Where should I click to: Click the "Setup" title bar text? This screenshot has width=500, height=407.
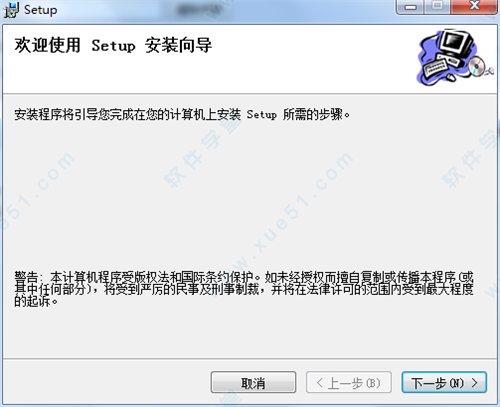pyautogui.click(x=41, y=10)
